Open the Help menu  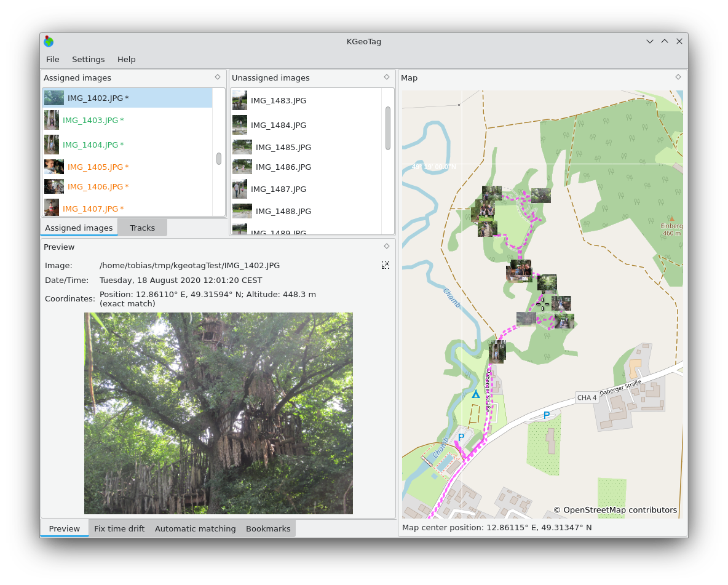point(126,60)
